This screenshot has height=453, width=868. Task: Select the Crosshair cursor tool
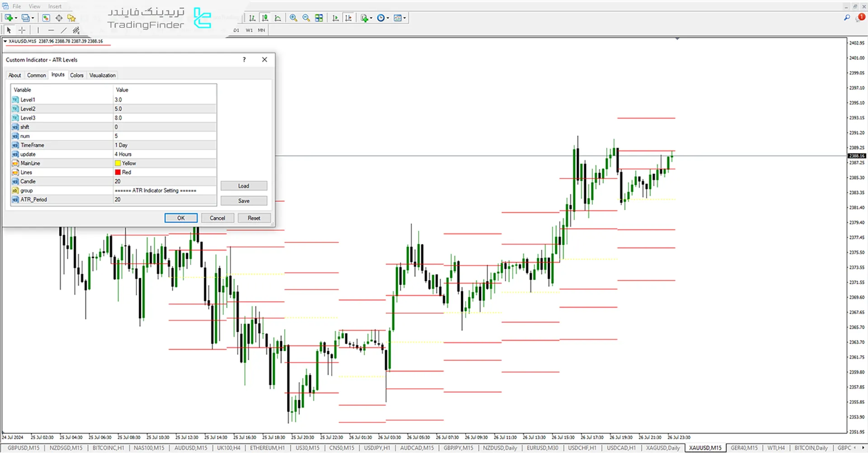(x=22, y=30)
